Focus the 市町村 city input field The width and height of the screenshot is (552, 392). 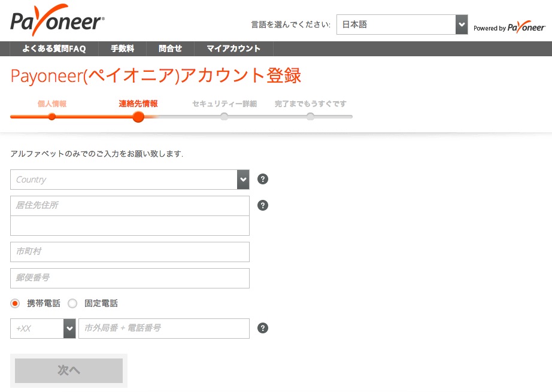point(130,252)
